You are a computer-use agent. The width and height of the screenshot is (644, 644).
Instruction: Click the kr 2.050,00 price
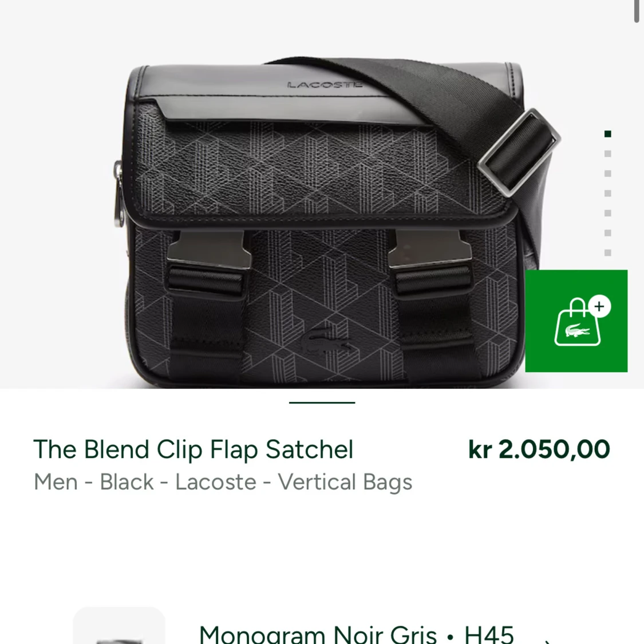(539, 449)
